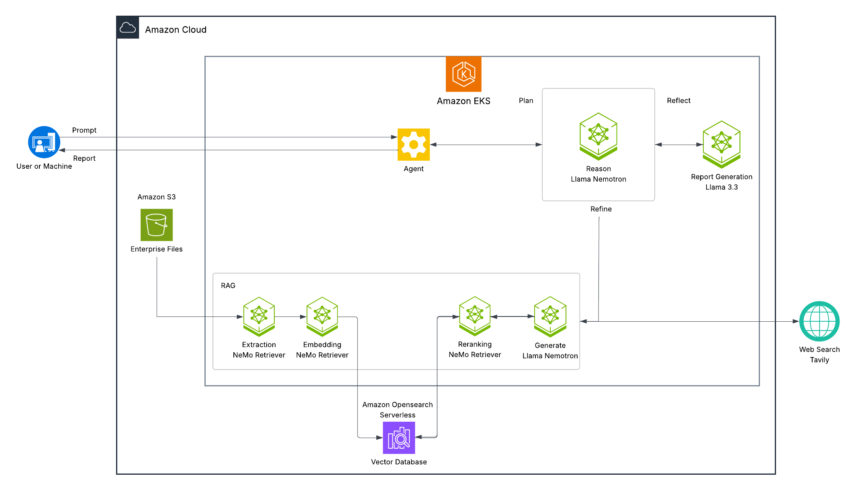Click the Amazon EKS orange icon
Viewport: 868px width, 490px height.
[464, 74]
